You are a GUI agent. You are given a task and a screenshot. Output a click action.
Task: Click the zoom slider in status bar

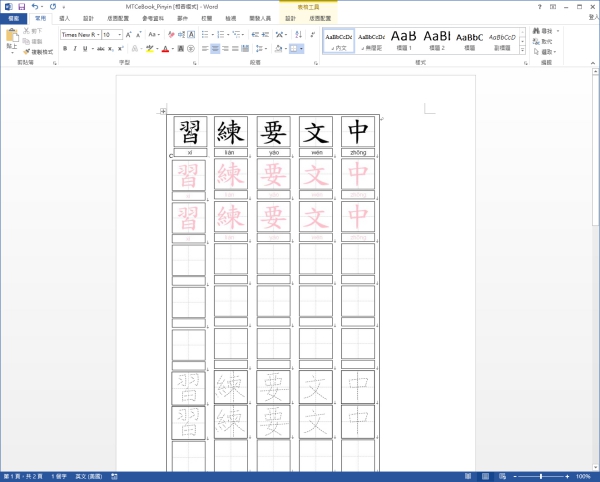[x=542, y=476]
